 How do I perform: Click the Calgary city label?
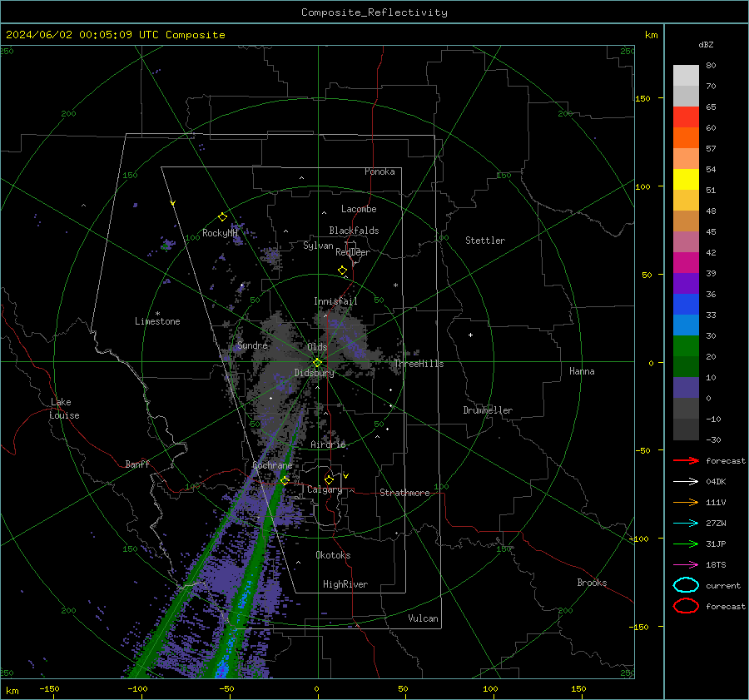(325, 489)
